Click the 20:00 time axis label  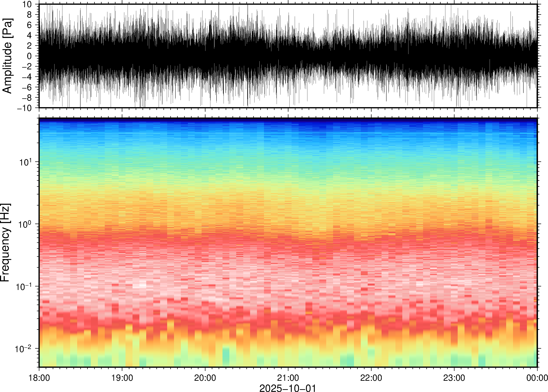coord(205,378)
